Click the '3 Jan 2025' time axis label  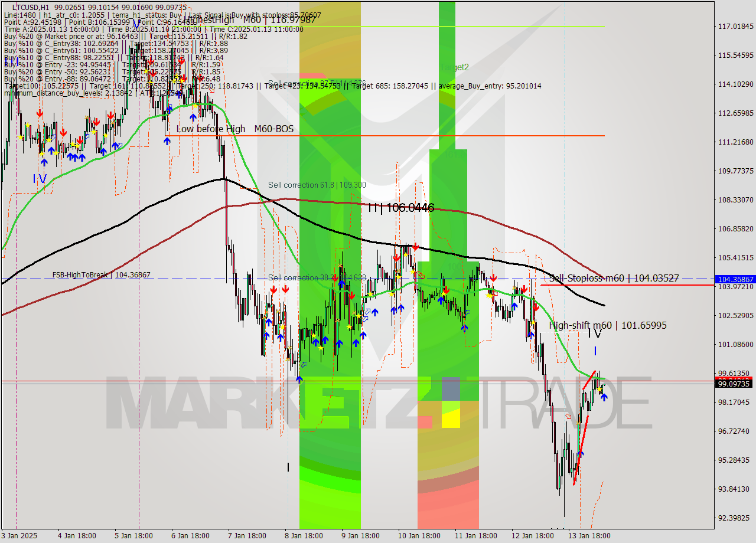click(19, 536)
